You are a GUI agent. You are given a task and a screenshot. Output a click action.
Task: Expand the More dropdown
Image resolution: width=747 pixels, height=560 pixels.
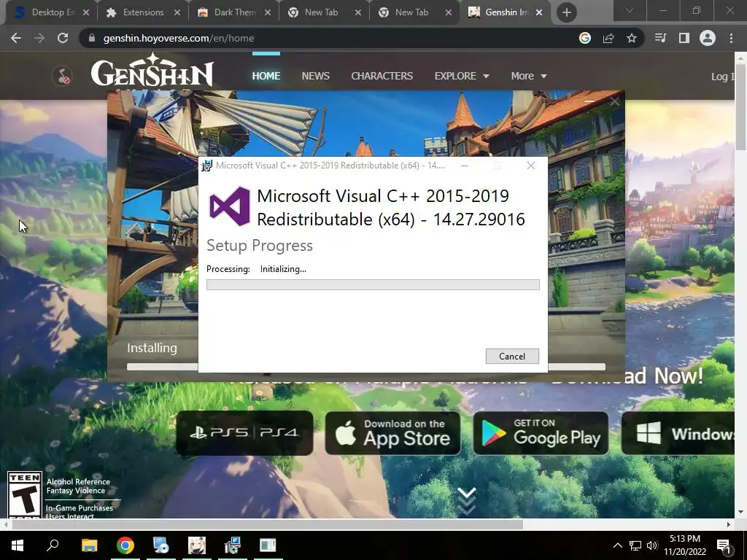[529, 76]
